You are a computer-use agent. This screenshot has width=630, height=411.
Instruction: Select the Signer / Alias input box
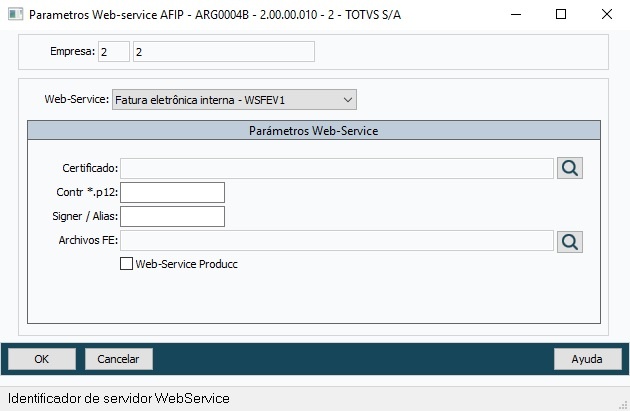172,216
